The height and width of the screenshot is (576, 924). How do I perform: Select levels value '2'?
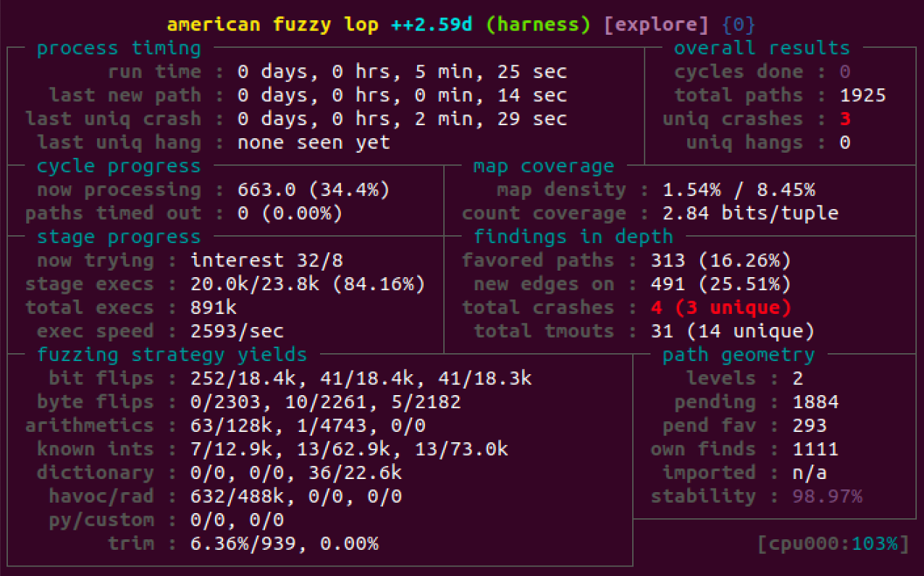pos(798,378)
